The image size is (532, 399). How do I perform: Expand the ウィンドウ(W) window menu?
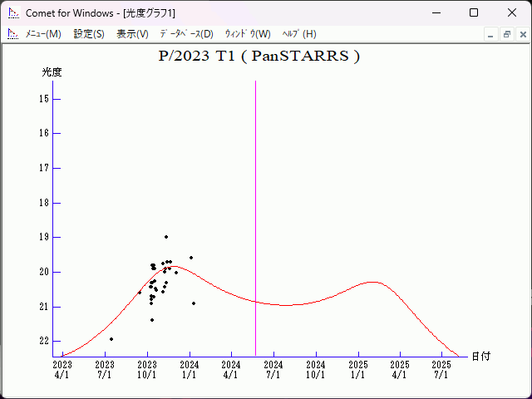click(x=248, y=34)
